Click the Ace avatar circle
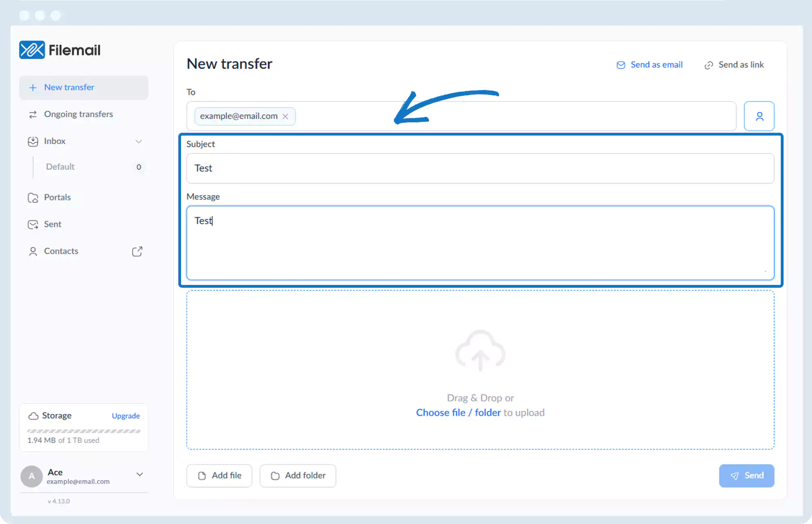Screen dimensions: 812x524 pyautogui.click(x=32, y=476)
